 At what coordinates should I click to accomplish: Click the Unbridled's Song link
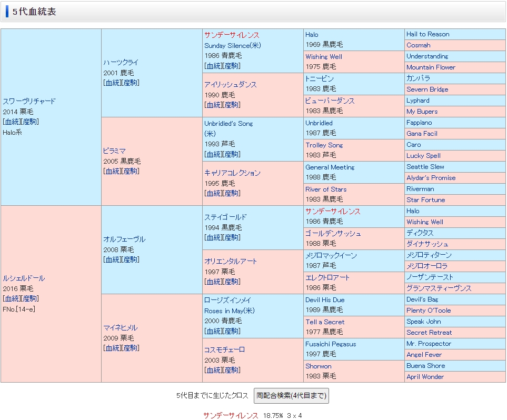pos(228,123)
